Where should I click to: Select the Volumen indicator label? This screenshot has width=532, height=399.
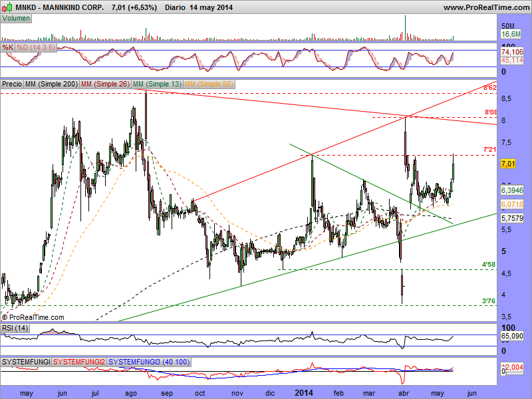coord(16,19)
